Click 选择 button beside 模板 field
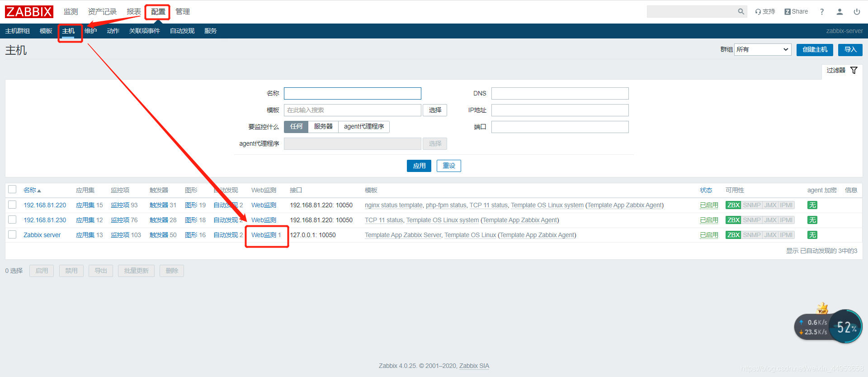 click(x=435, y=110)
